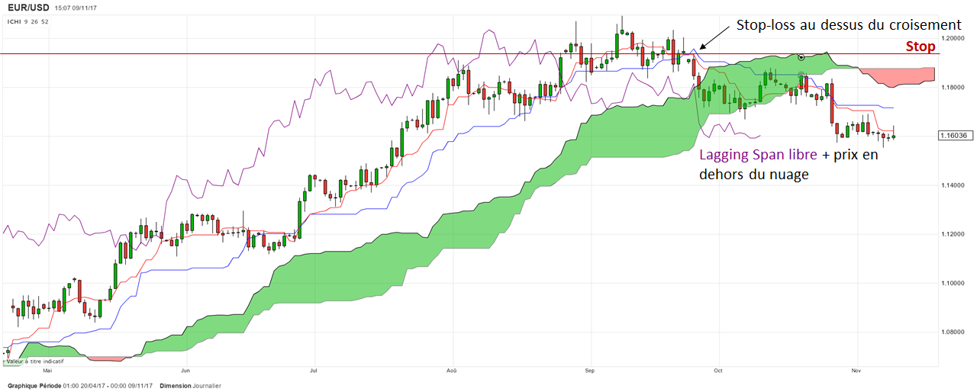980x392 pixels.
Task: Click the 1.08000 price axis label
Action: 953,333
